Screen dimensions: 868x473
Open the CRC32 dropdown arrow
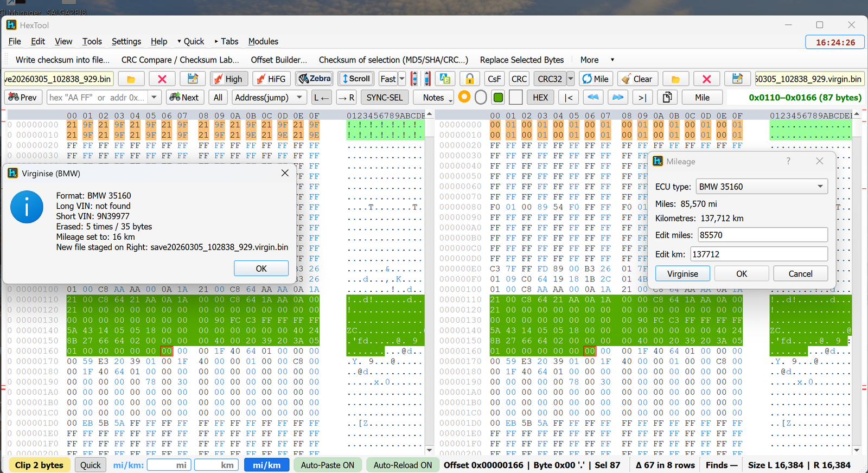pyautogui.click(x=571, y=79)
